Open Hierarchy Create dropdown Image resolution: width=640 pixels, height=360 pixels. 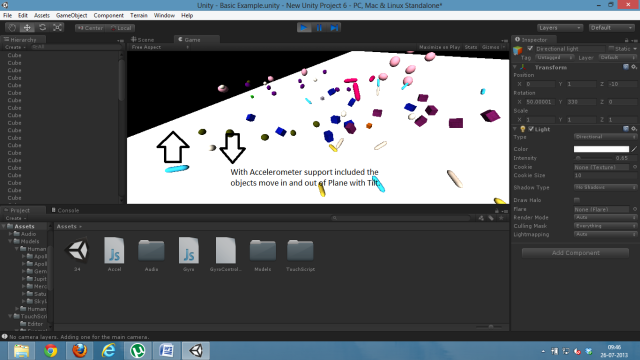[16, 47]
